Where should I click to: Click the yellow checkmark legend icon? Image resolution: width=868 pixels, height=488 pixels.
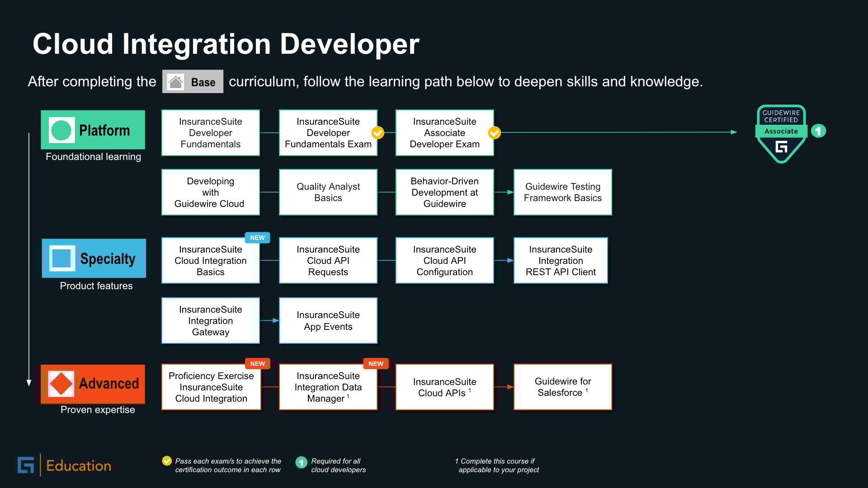pyautogui.click(x=167, y=461)
